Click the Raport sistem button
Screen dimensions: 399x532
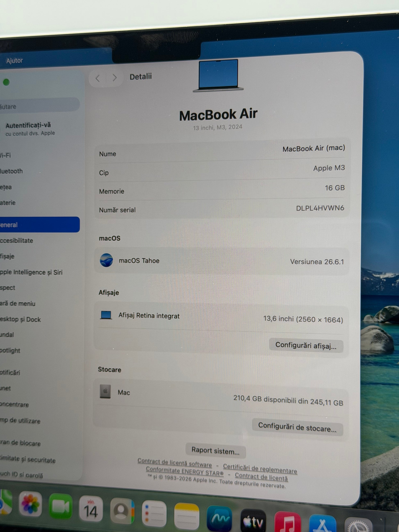click(x=215, y=450)
